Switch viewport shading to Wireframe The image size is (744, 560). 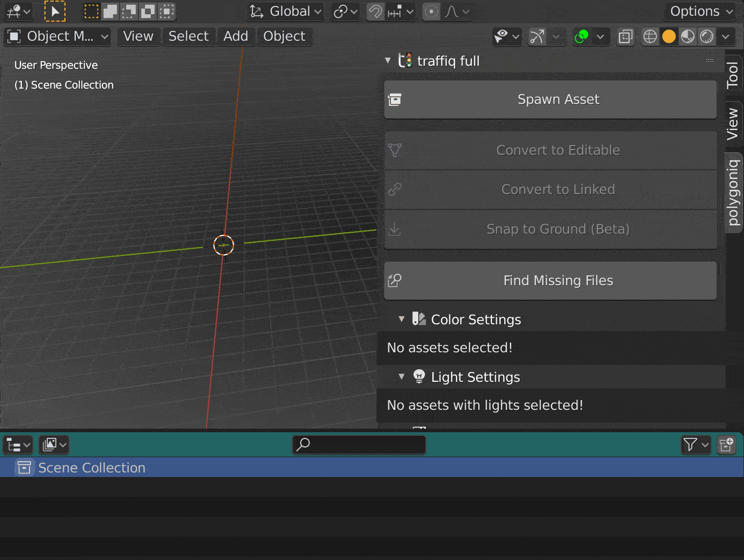point(650,37)
